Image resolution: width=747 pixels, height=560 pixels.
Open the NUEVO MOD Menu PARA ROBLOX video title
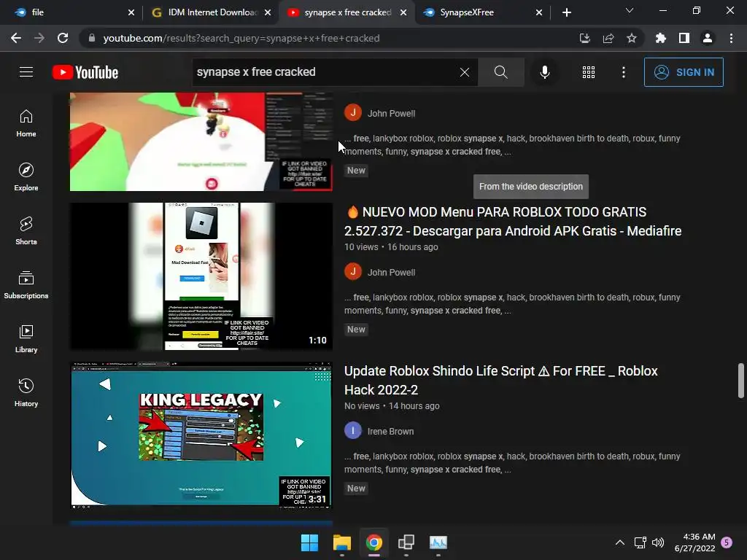(x=513, y=222)
